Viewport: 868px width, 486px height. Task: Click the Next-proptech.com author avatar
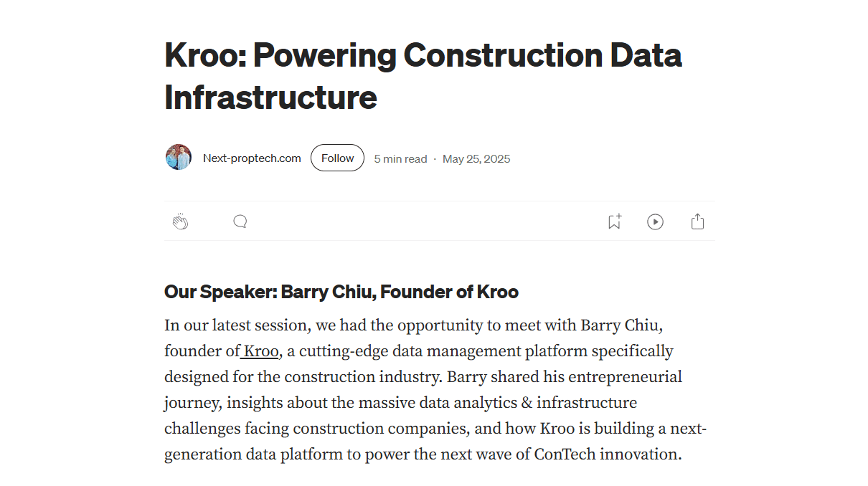179,157
